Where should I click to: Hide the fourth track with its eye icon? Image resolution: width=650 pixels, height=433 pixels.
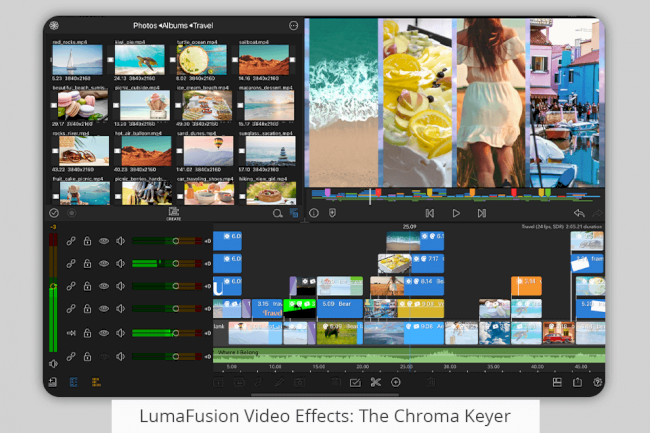104,308
